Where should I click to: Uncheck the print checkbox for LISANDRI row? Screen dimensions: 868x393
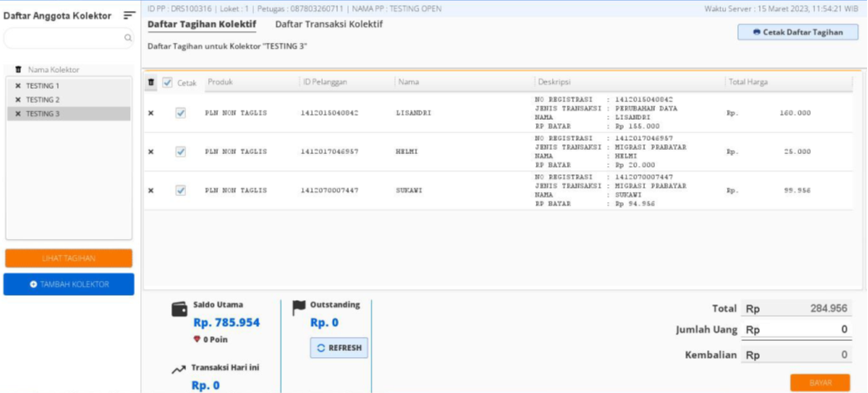[180, 113]
